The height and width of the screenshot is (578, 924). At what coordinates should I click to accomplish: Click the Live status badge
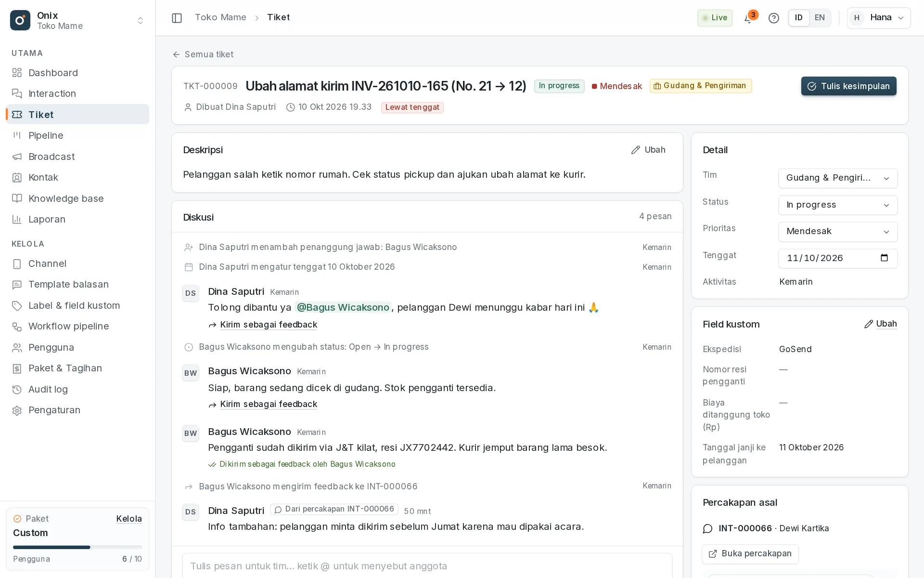pyautogui.click(x=715, y=18)
